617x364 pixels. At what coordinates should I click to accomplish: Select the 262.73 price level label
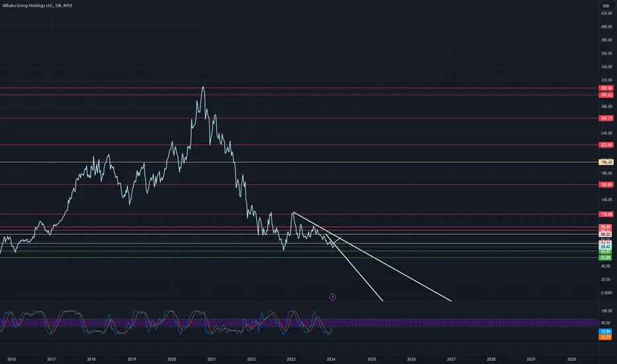[606, 118]
